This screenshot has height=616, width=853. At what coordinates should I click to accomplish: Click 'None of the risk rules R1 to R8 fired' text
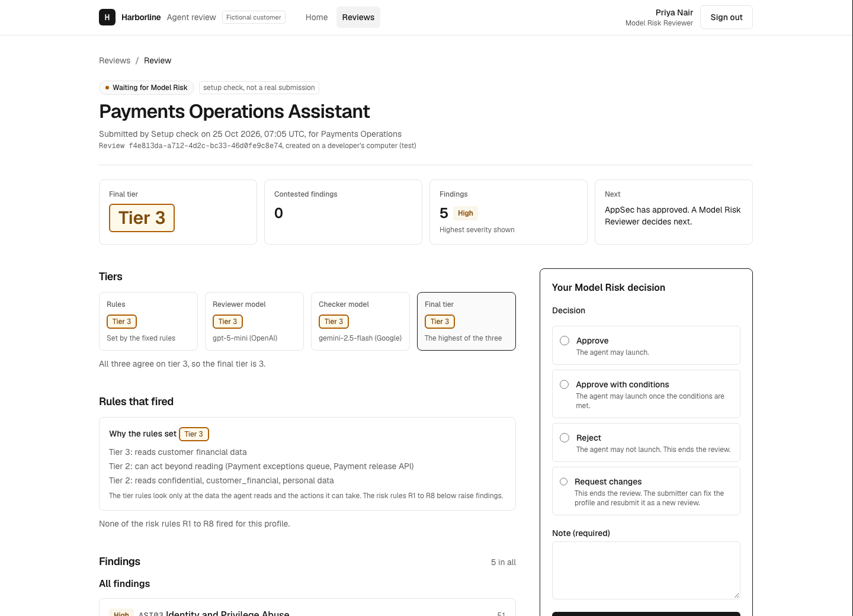click(194, 524)
